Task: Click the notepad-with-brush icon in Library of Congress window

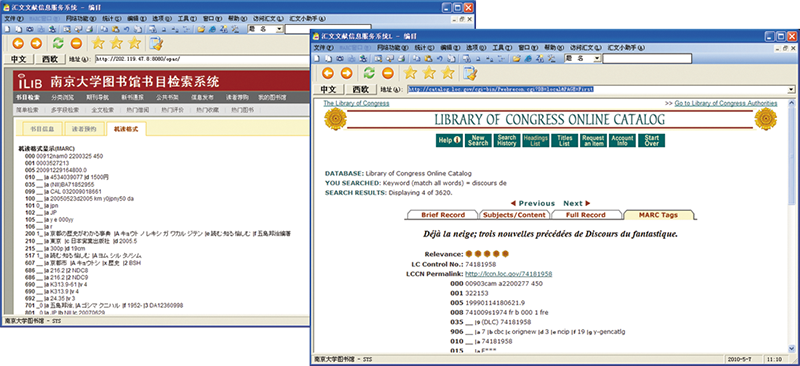Action: click(469, 74)
